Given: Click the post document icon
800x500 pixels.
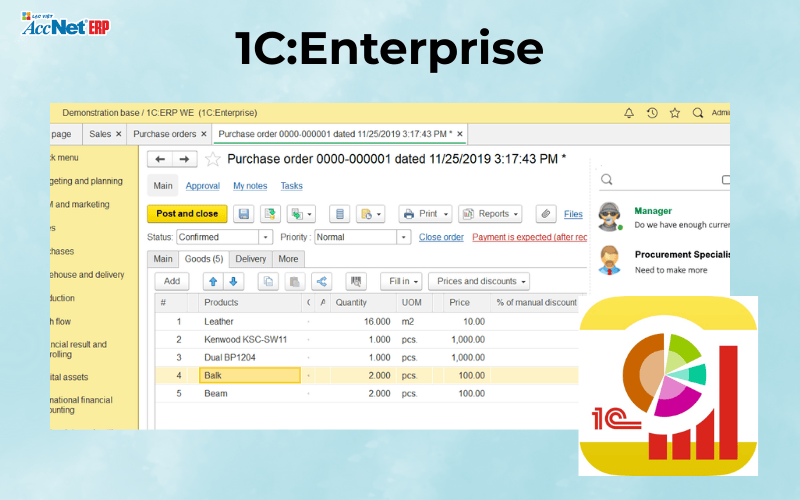Looking at the screenshot, I should (270, 214).
